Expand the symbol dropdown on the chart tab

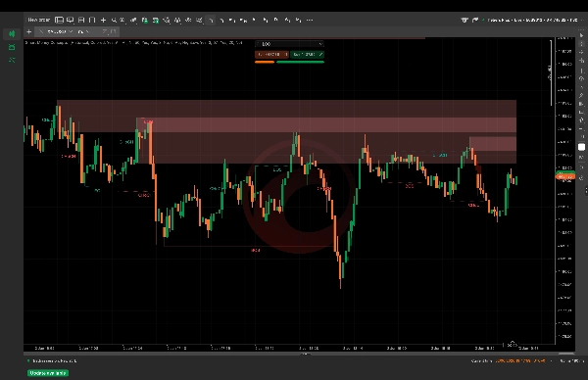point(71,32)
